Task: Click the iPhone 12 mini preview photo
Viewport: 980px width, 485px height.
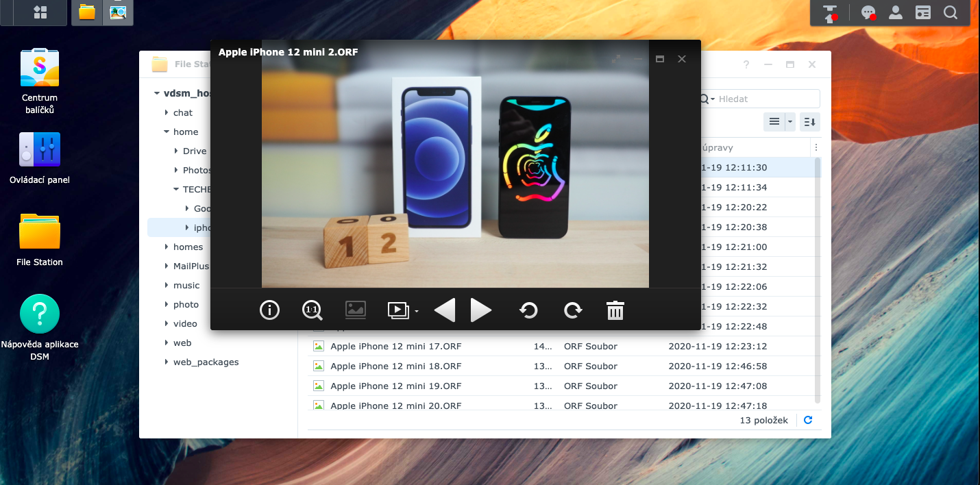Action: click(x=455, y=164)
